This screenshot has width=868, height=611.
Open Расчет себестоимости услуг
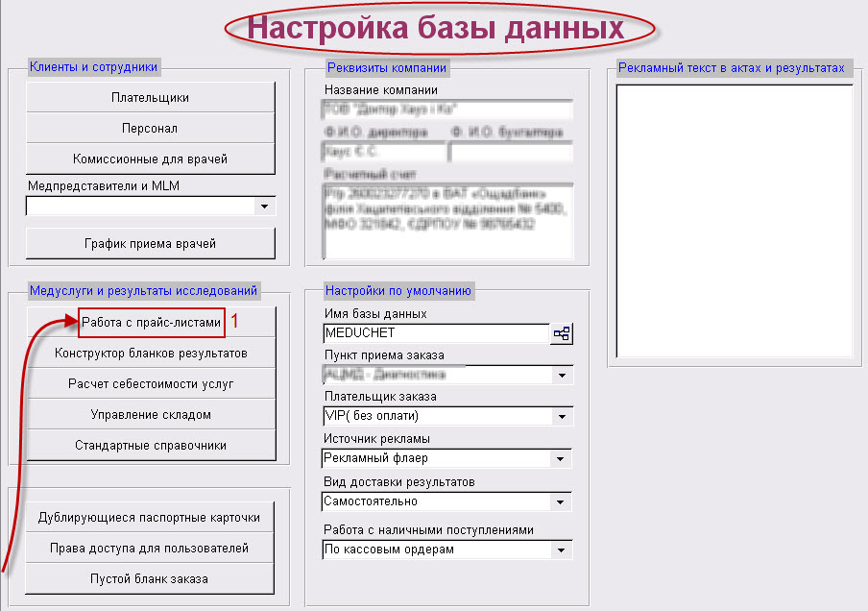pyautogui.click(x=151, y=384)
